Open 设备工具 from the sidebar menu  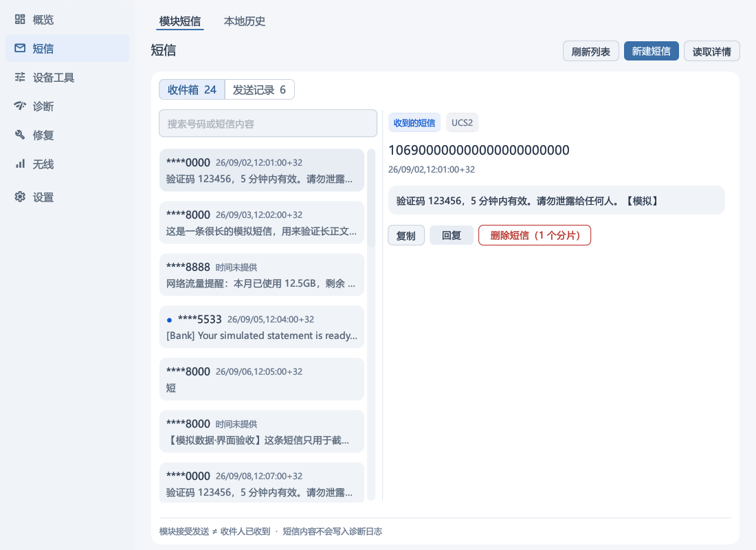67,77
